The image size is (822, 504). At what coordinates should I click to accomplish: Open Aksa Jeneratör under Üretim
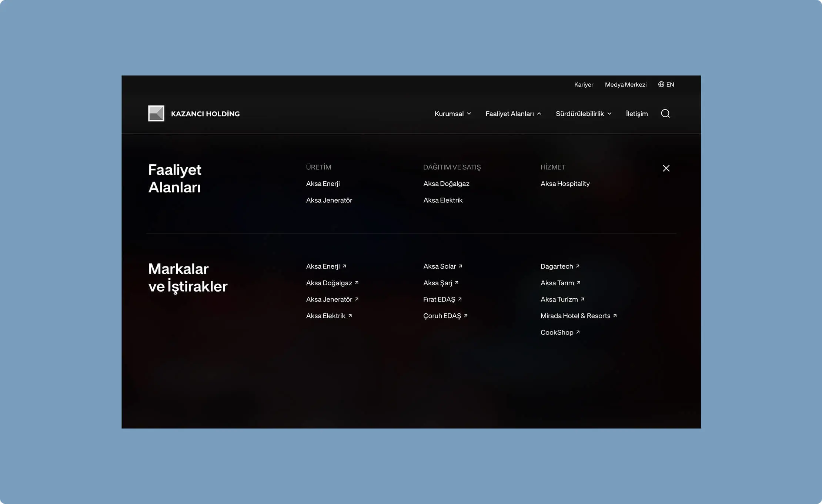pos(329,200)
